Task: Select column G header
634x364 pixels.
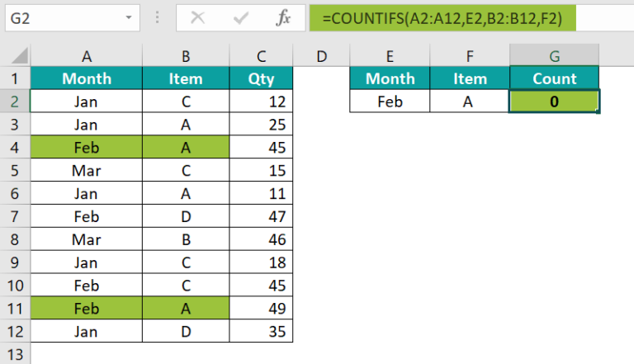Action: [x=555, y=56]
